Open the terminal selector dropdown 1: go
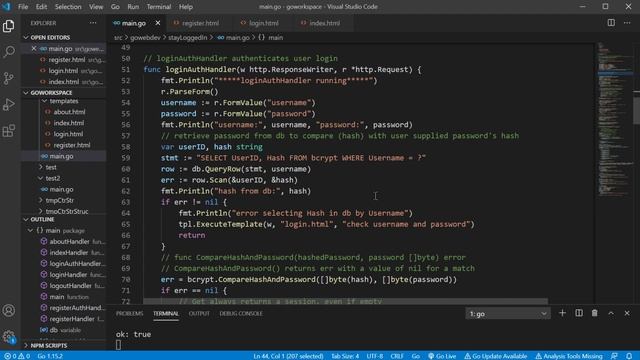 point(508,313)
